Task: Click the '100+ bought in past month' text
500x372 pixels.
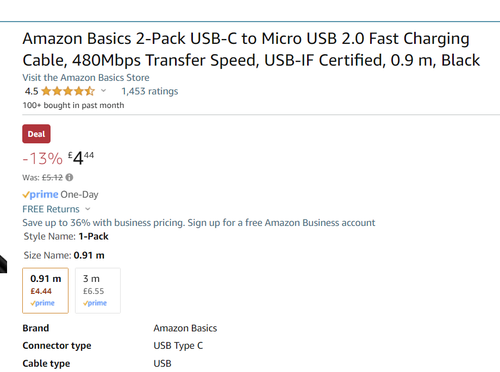Action: (x=73, y=105)
